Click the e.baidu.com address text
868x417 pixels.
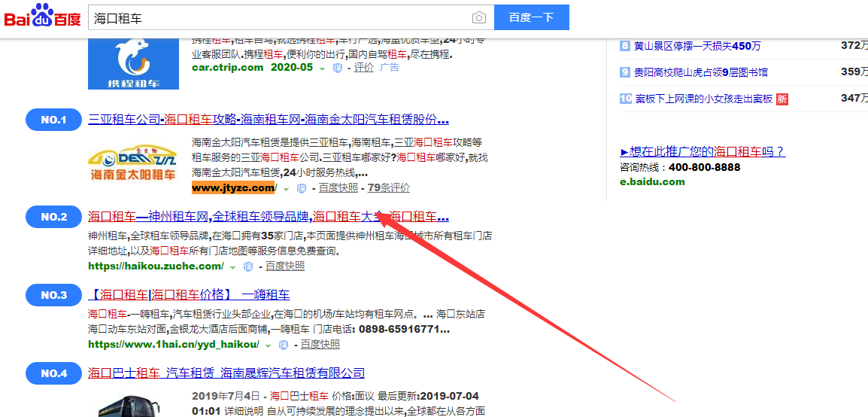tap(652, 182)
